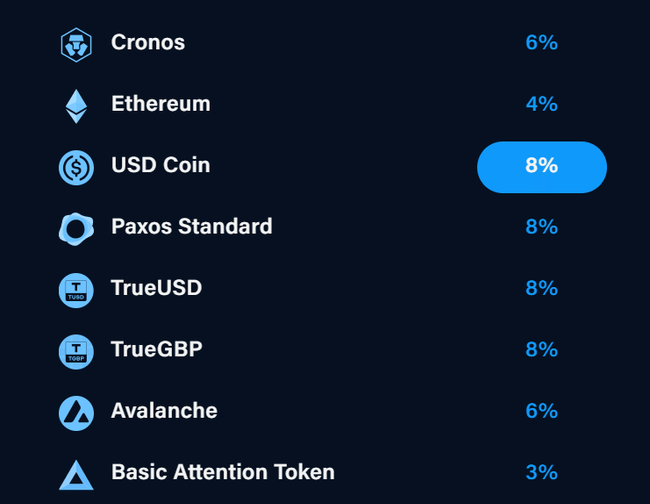The width and height of the screenshot is (650, 504).
Task: Select the Ethereum name label
Action: (160, 104)
